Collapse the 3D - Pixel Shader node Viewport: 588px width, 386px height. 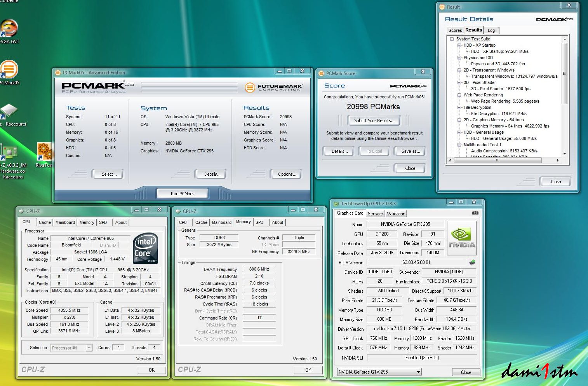tap(459, 82)
